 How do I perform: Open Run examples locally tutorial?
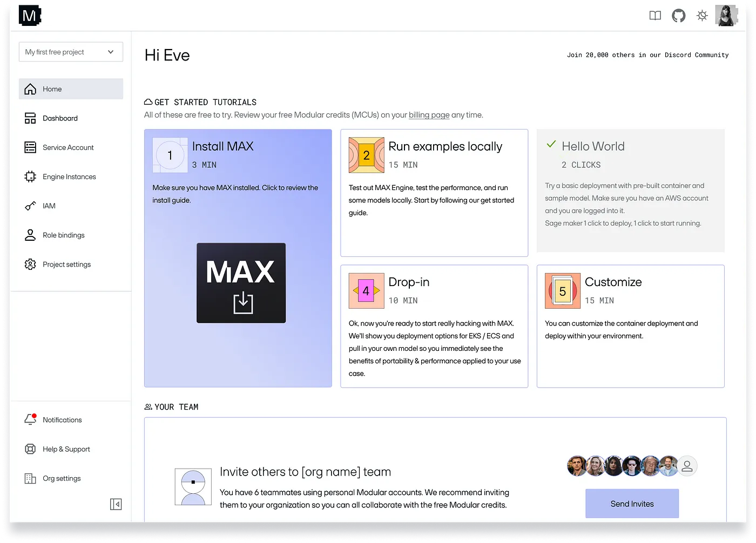(x=434, y=193)
